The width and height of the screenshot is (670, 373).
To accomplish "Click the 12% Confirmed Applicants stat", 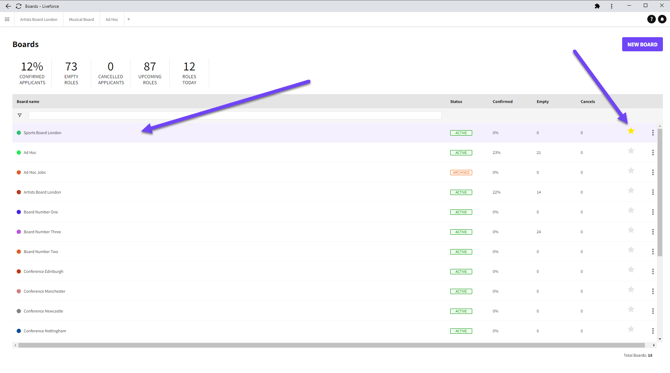I will coord(32,73).
